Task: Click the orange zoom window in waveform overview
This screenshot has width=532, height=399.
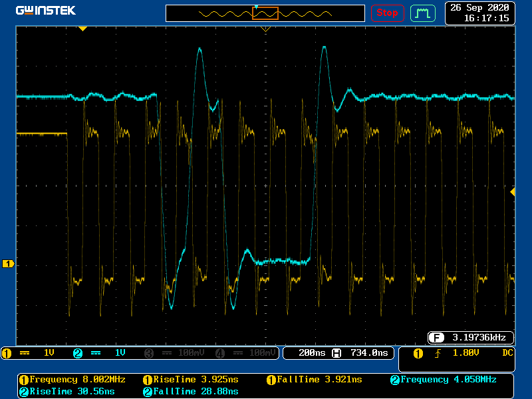Action: click(265, 13)
